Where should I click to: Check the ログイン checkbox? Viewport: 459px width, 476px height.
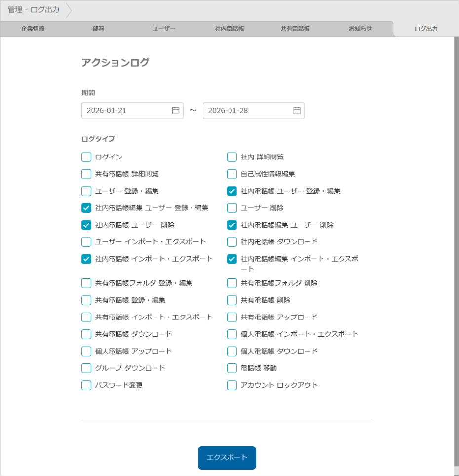86,157
